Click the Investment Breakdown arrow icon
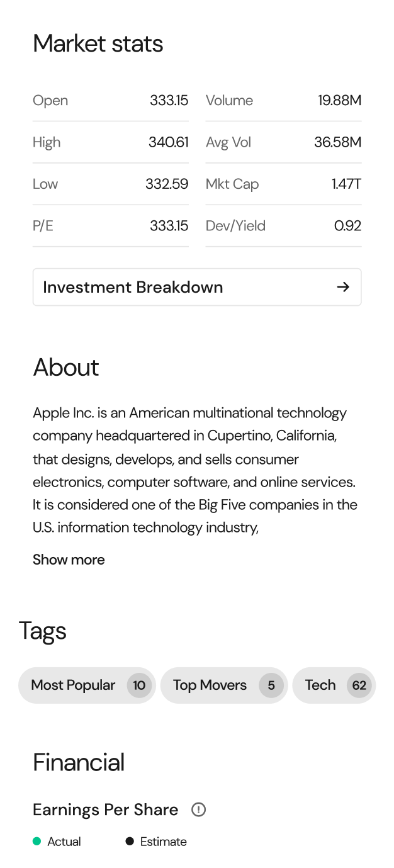Screen dimensions: 394x868 [x=342, y=287]
